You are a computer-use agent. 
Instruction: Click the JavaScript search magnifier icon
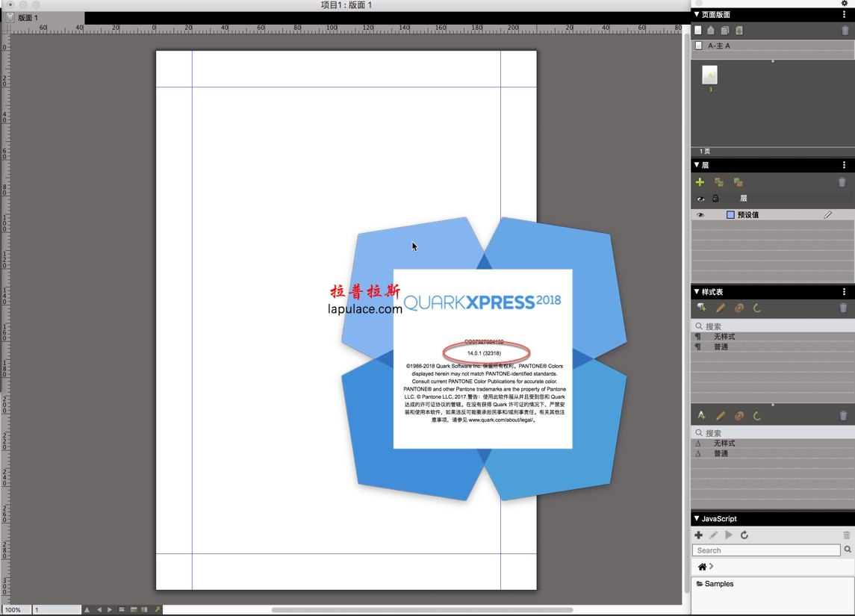848,550
